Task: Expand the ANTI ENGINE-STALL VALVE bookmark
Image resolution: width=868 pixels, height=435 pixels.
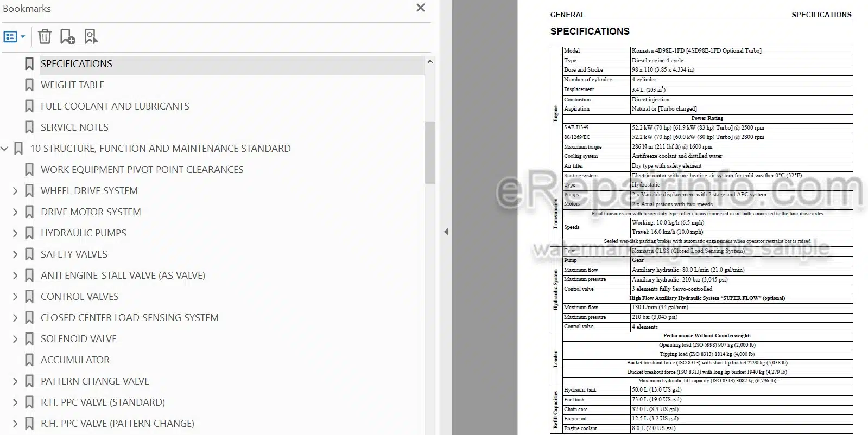Action: point(15,276)
